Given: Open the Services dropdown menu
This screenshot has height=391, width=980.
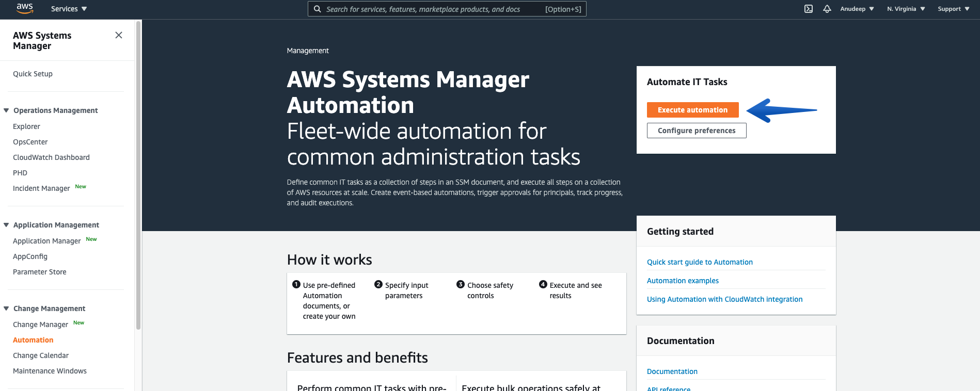Looking at the screenshot, I should coord(69,9).
